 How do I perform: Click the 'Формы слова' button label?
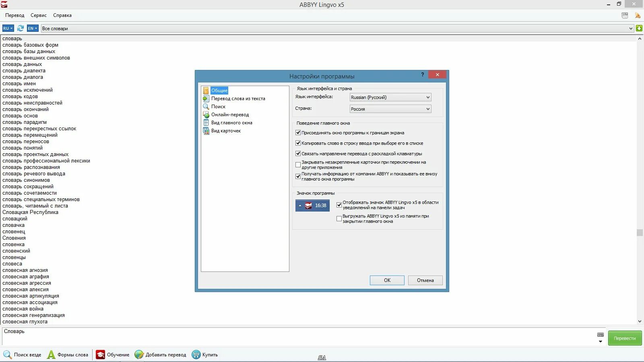(x=73, y=355)
